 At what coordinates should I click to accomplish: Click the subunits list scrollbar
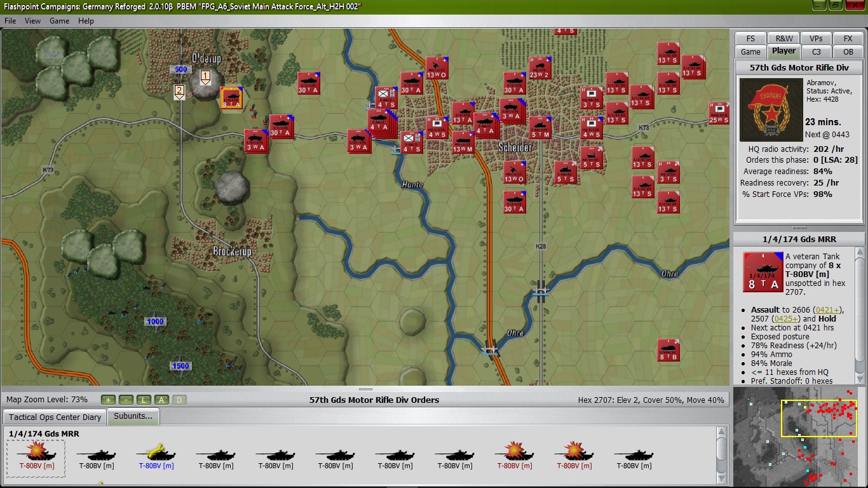pyautogui.click(x=722, y=455)
